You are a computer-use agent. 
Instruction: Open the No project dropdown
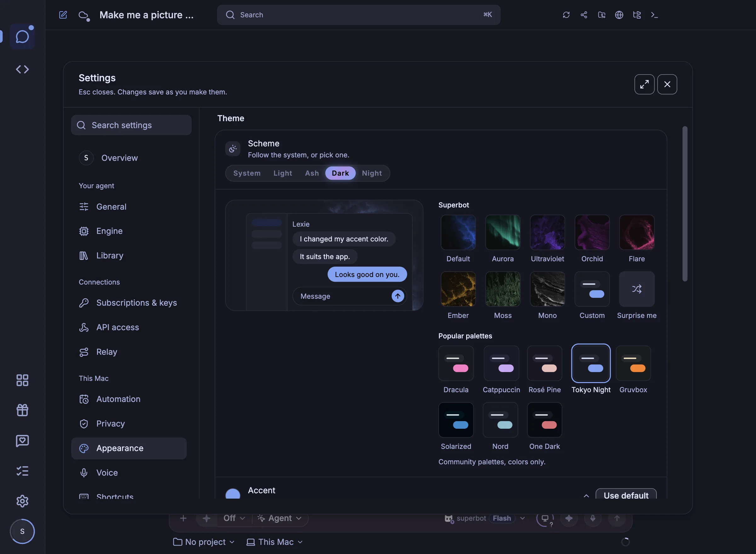[x=204, y=542]
